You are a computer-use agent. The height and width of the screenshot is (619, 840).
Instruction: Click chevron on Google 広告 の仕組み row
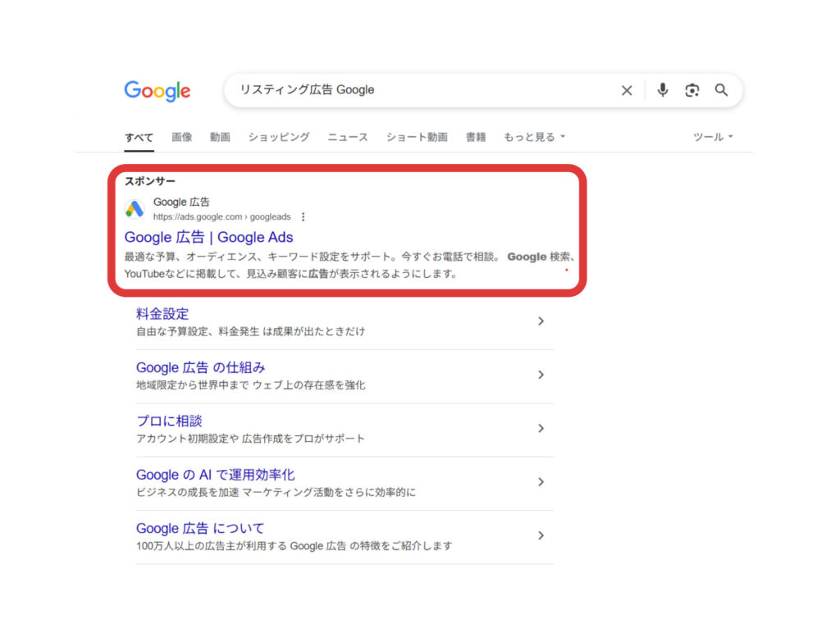point(541,375)
